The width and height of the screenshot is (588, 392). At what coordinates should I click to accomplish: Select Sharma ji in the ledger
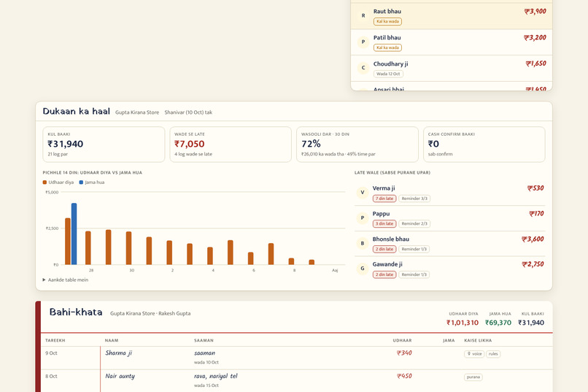(x=118, y=353)
